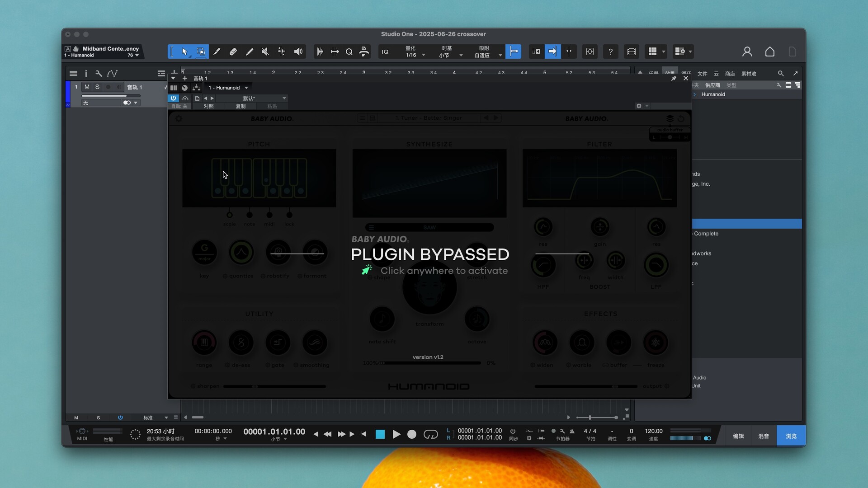This screenshot has height=488, width=868.
Task: Click the Stop transport button
Action: 380,434
